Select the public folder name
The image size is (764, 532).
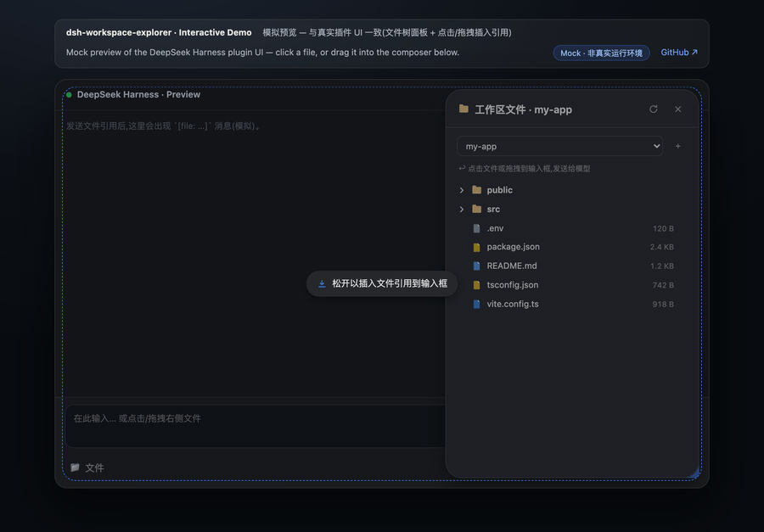point(499,190)
